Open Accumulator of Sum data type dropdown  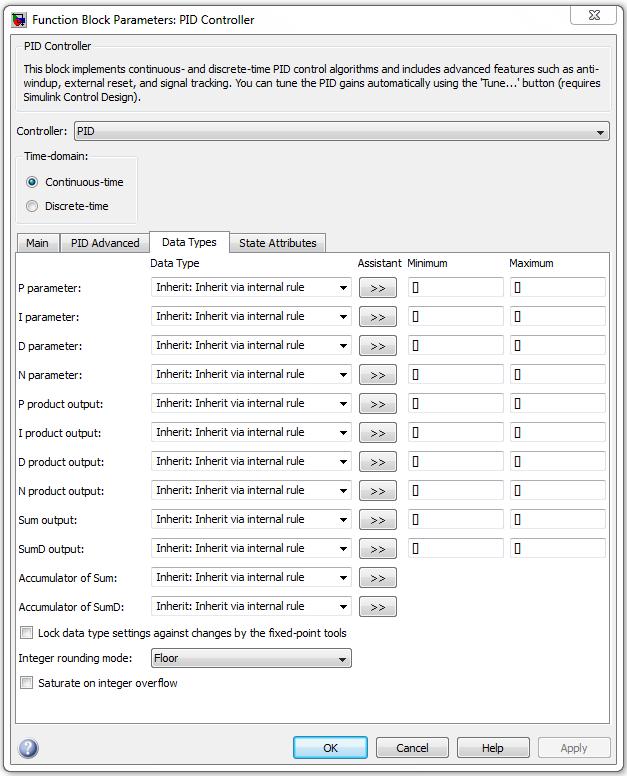point(251,577)
